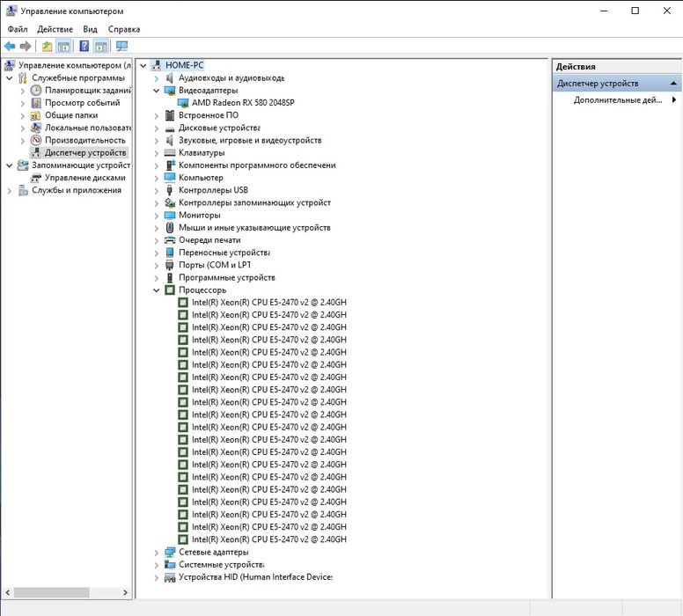Click the Просмотр событий icon
This screenshot has width=683, height=616.
[x=36, y=103]
